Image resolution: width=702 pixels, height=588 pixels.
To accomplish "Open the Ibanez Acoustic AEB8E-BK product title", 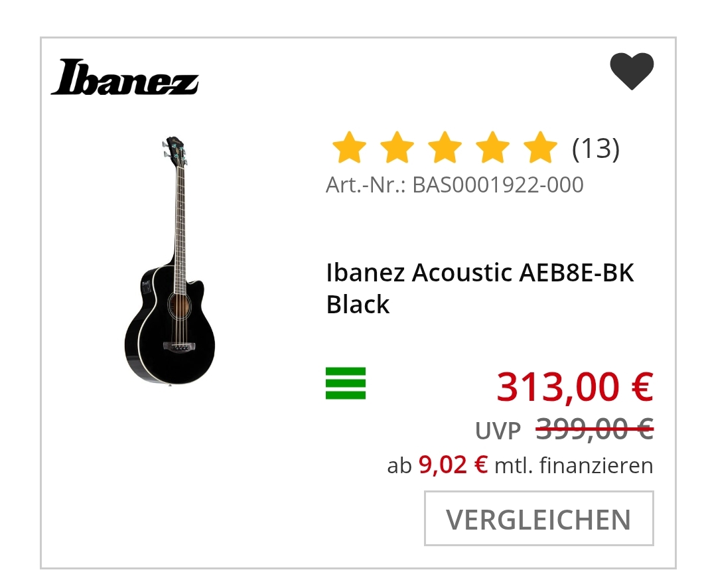I will click(480, 289).
